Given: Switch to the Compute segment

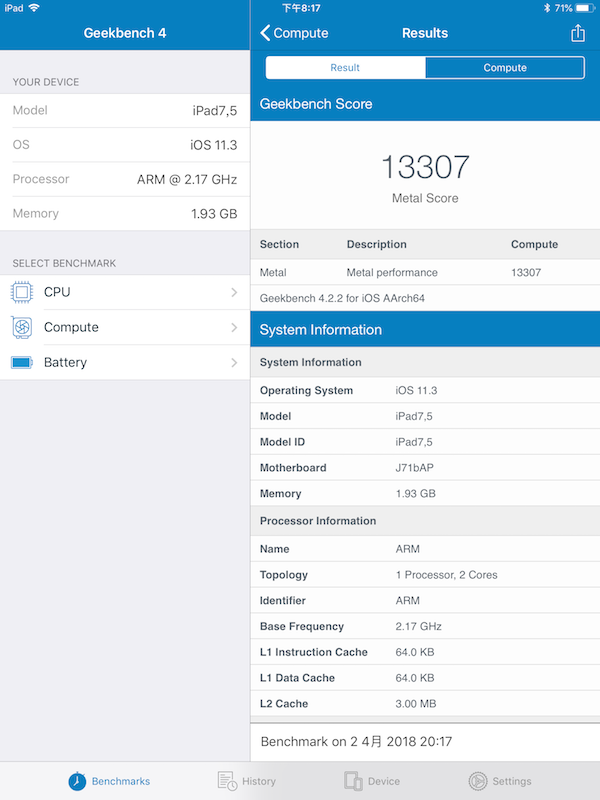Looking at the screenshot, I should tap(505, 68).
